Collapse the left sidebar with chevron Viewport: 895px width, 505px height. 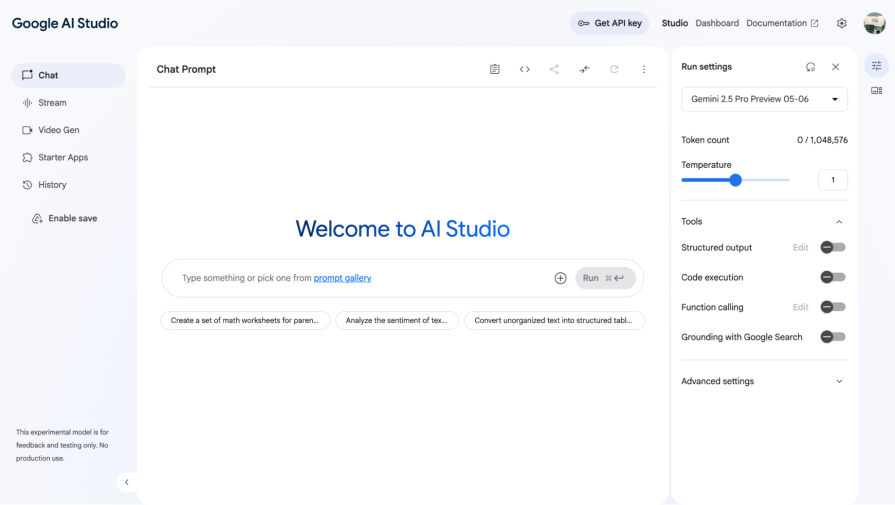click(x=127, y=482)
